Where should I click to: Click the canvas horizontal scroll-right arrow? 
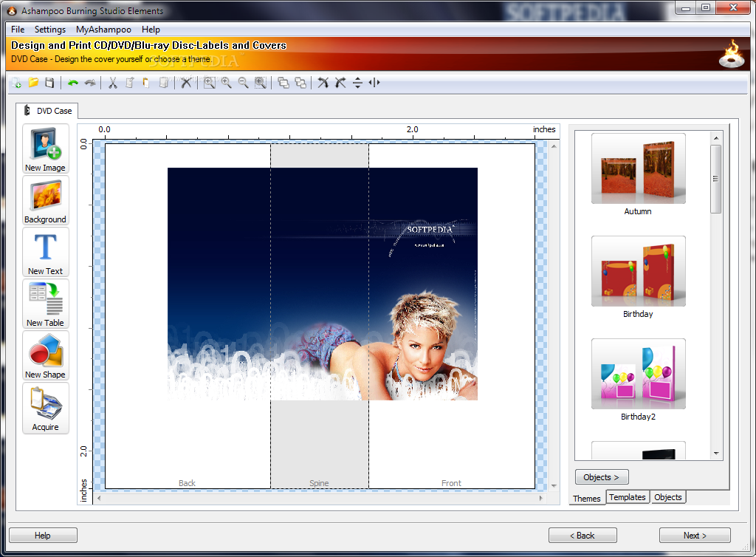[541, 498]
